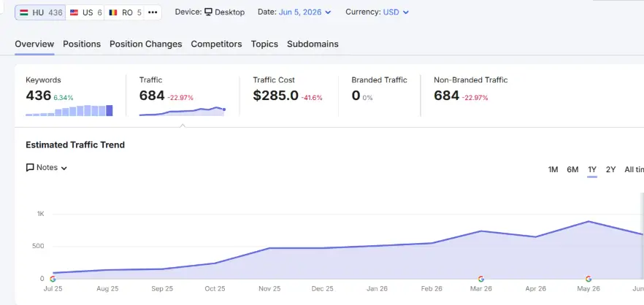Expand the Notes dropdown
644x305 pixels.
pos(47,168)
